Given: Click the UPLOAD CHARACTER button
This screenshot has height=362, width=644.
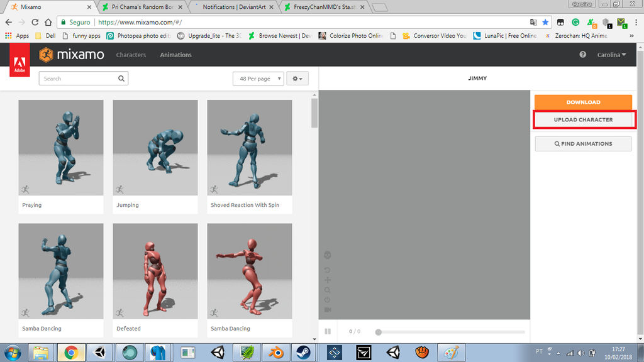Looking at the screenshot, I should point(584,119).
